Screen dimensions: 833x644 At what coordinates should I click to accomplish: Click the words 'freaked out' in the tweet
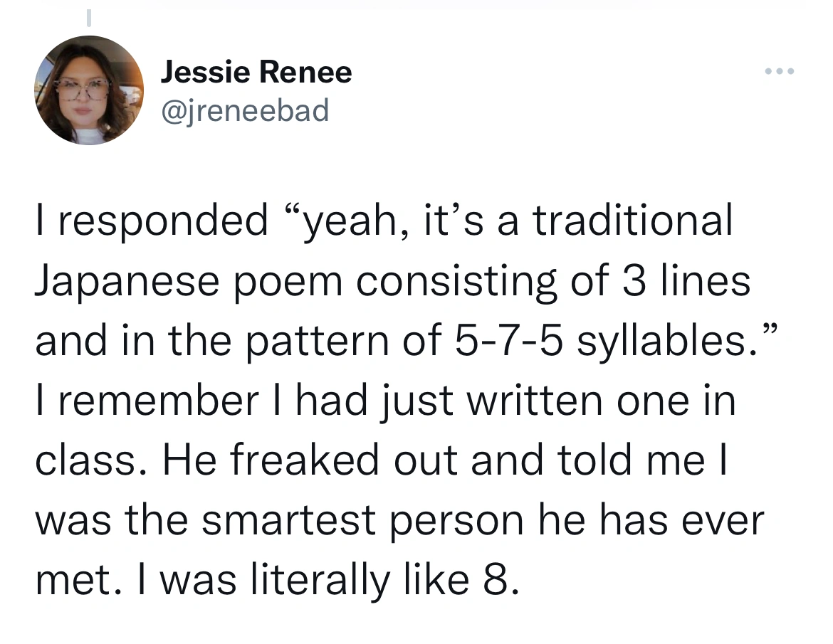[343, 460]
